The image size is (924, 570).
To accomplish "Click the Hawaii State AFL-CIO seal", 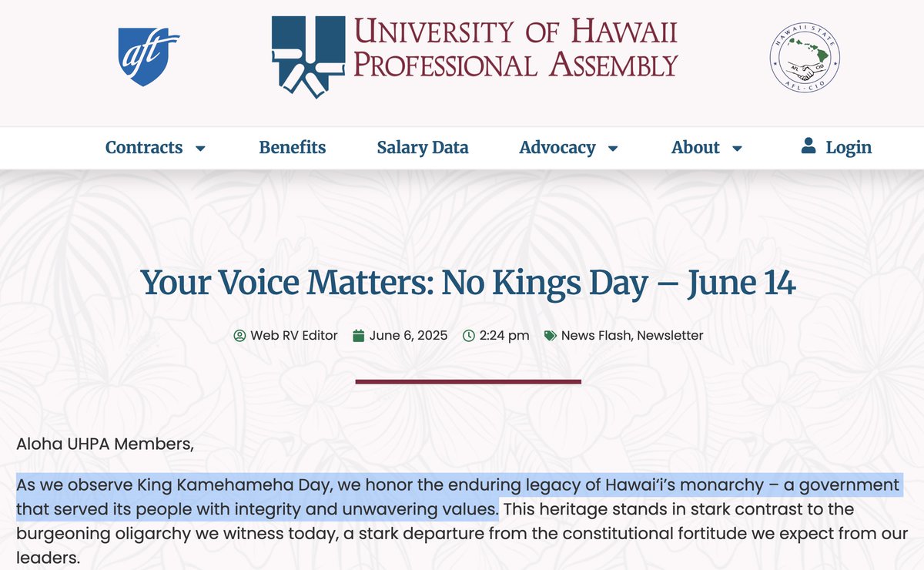I will click(805, 56).
